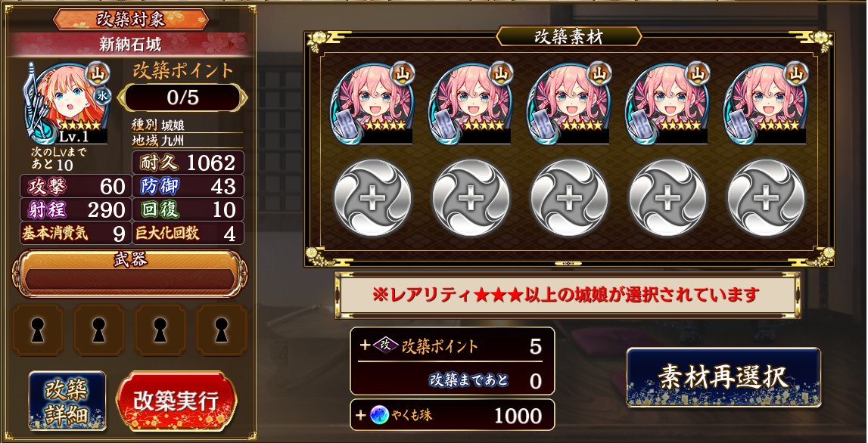This screenshot has height=443, width=868.
Task: Click the first selected pink-haired material portrait
Action: point(372,104)
